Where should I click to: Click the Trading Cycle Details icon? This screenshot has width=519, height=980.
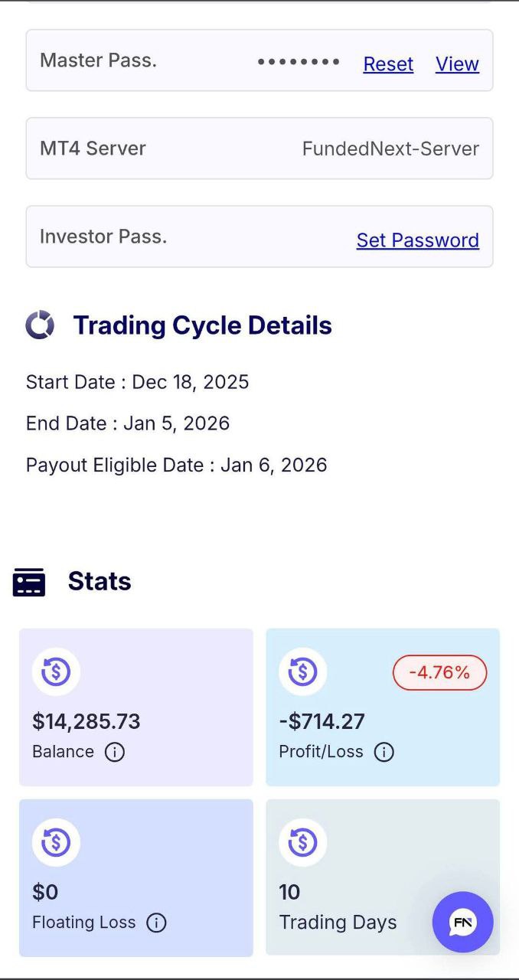coord(40,325)
